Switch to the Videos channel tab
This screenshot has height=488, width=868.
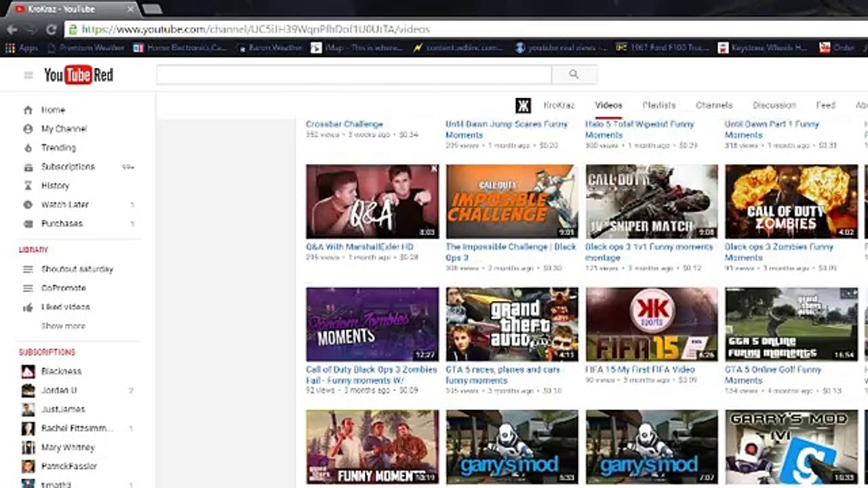(608, 105)
